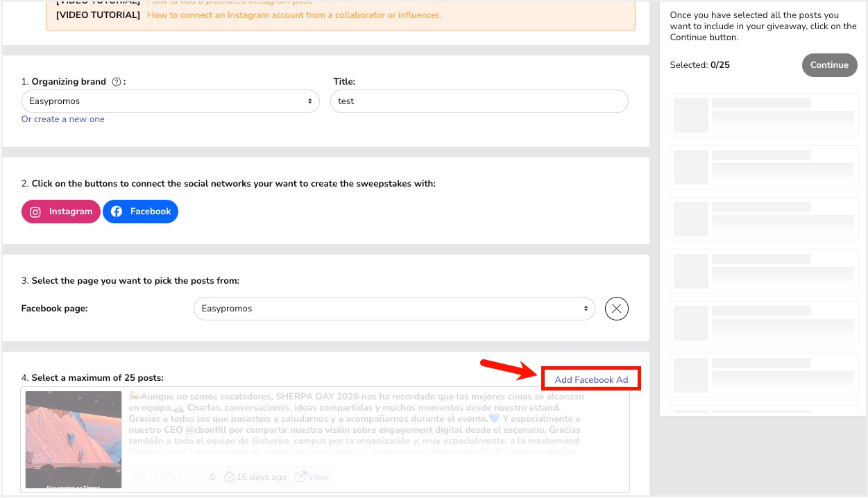Screen dimensions: 868x498
Task: Click Add Facebook Ad link
Action: click(591, 379)
